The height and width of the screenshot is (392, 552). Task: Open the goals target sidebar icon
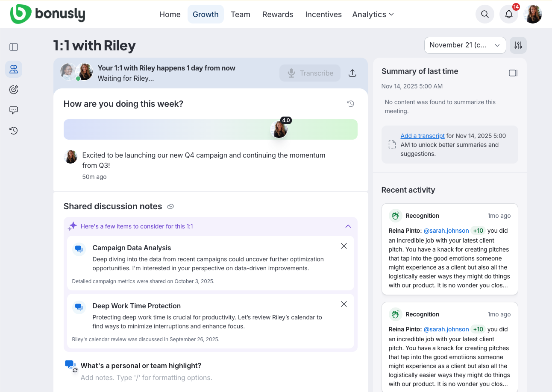coord(14,90)
